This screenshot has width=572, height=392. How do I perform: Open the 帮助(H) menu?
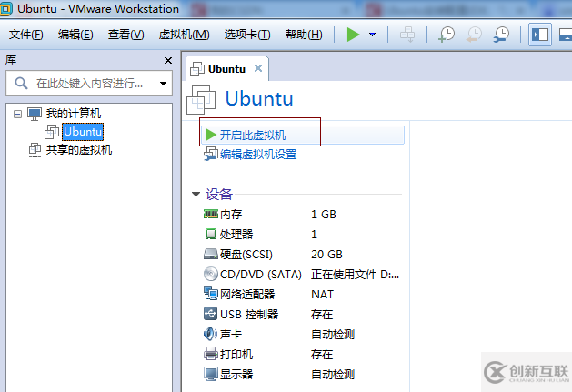tap(304, 35)
